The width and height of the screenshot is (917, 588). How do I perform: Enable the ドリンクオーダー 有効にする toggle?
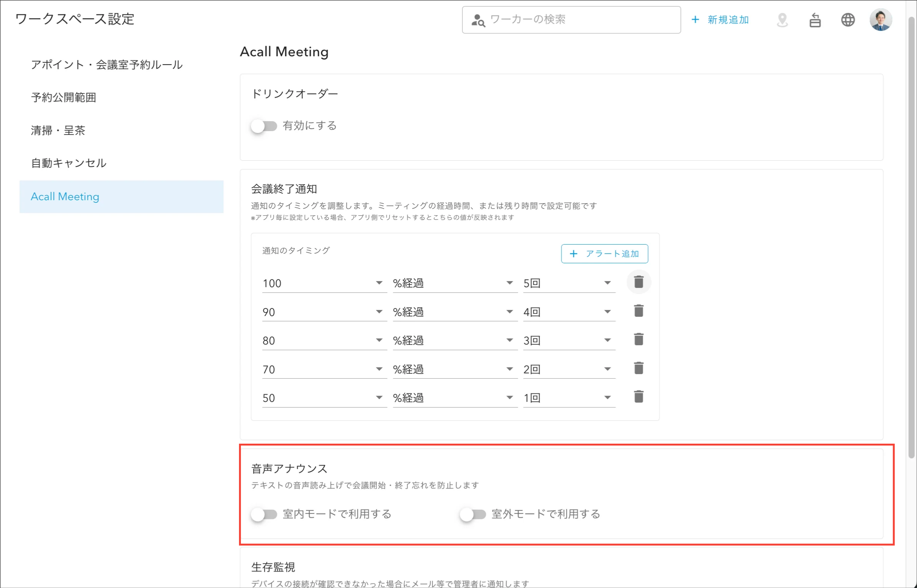[263, 126]
